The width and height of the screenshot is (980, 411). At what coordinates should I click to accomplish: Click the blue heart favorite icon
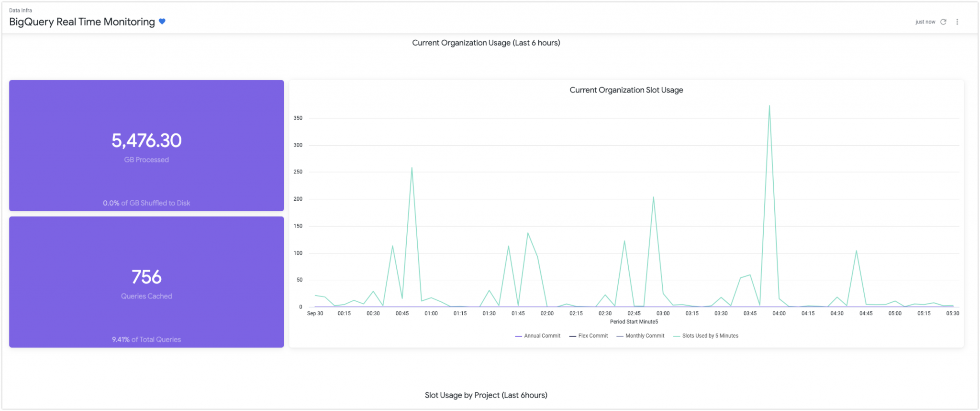coord(162,22)
